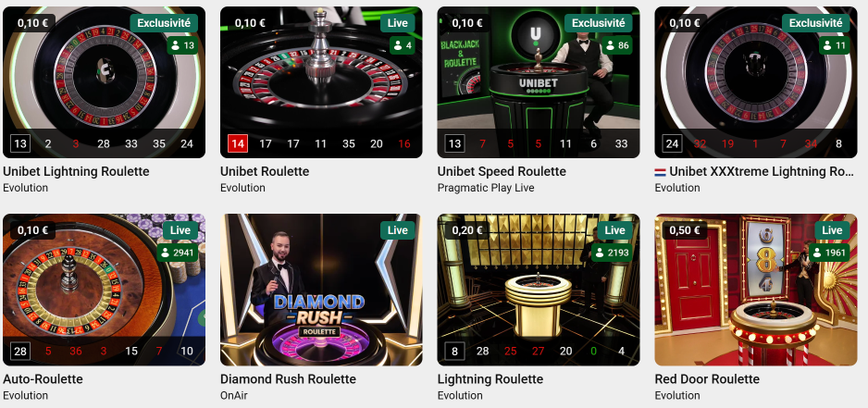This screenshot has height=408, width=868.
Task: Click the 0,20 € minimum bet label
Action: [x=467, y=230]
